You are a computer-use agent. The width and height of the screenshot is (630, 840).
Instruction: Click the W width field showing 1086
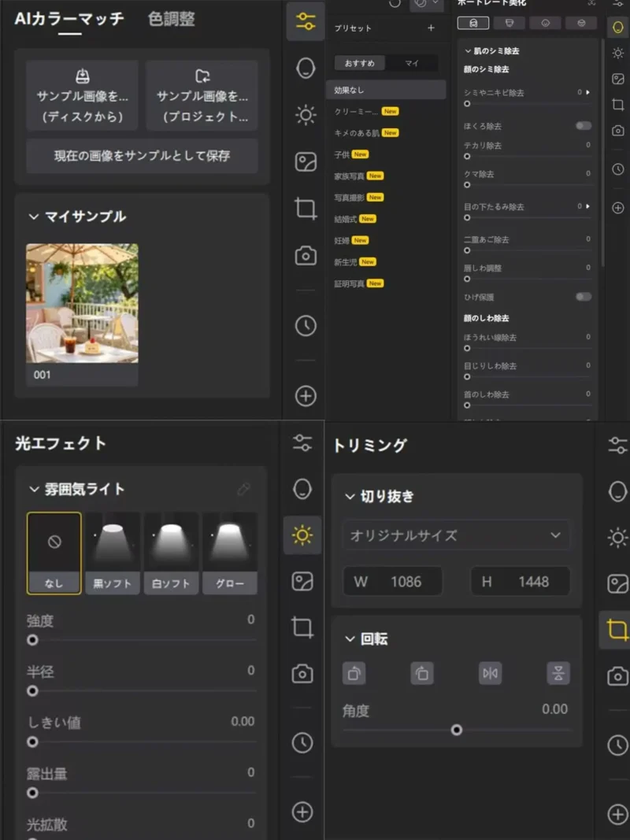(393, 581)
